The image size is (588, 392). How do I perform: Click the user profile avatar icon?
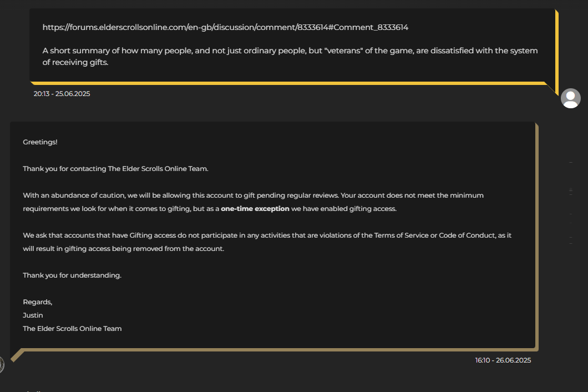(571, 98)
